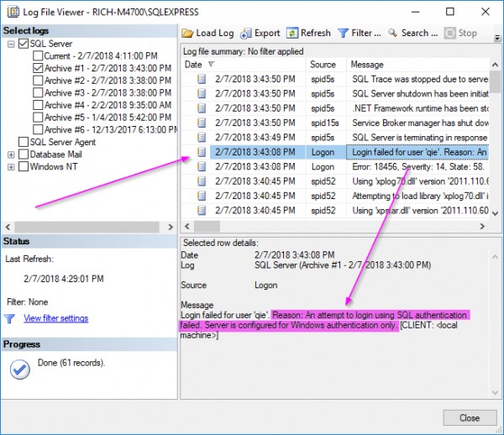This screenshot has height=435, width=504.
Task: Enable the SQL Server Agent checkbox
Action: click(23, 142)
